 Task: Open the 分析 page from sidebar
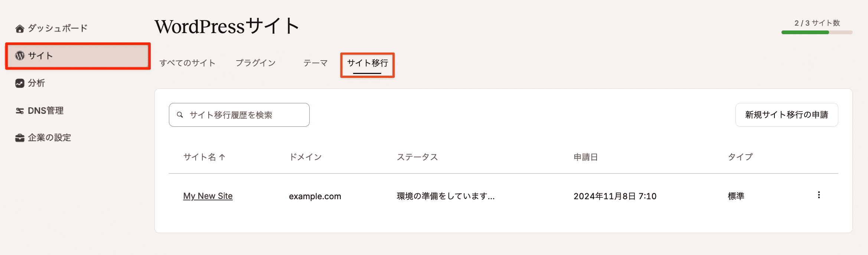click(x=36, y=83)
